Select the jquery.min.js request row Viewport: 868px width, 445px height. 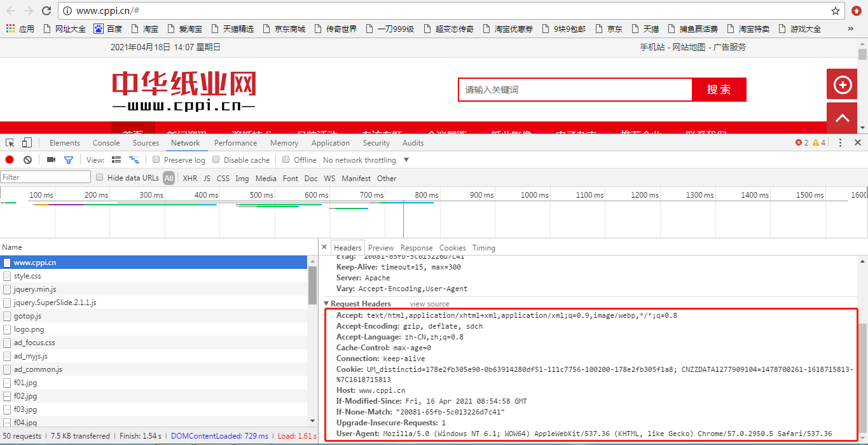pos(154,289)
